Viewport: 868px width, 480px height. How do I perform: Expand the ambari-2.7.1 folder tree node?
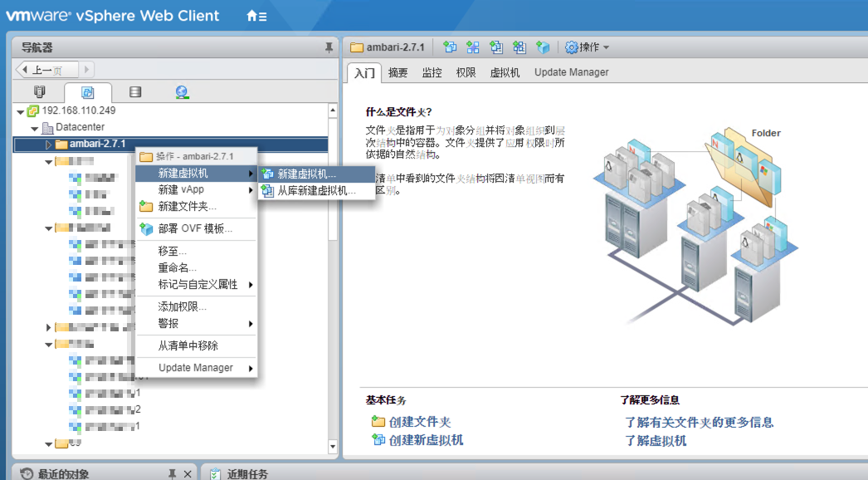point(48,144)
